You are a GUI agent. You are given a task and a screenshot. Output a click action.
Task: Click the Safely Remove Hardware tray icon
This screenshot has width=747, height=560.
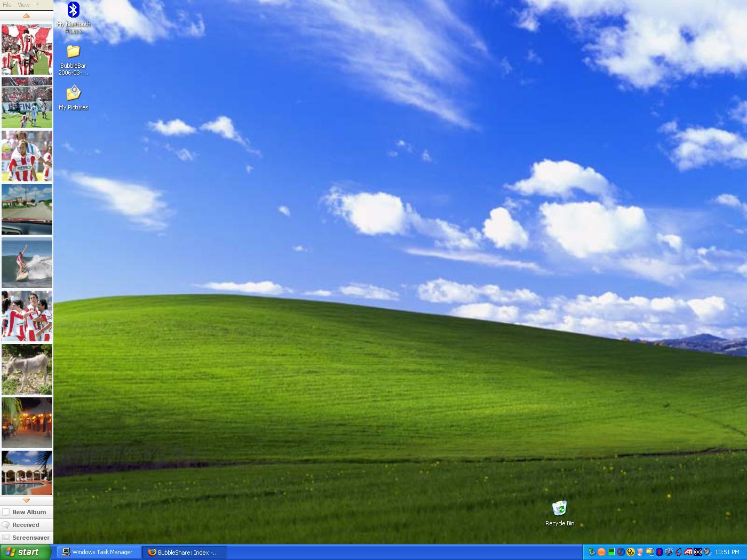tap(592, 552)
